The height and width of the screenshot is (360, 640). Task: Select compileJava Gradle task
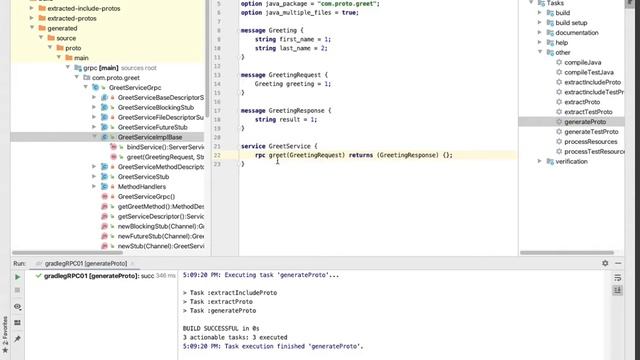click(x=582, y=62)
